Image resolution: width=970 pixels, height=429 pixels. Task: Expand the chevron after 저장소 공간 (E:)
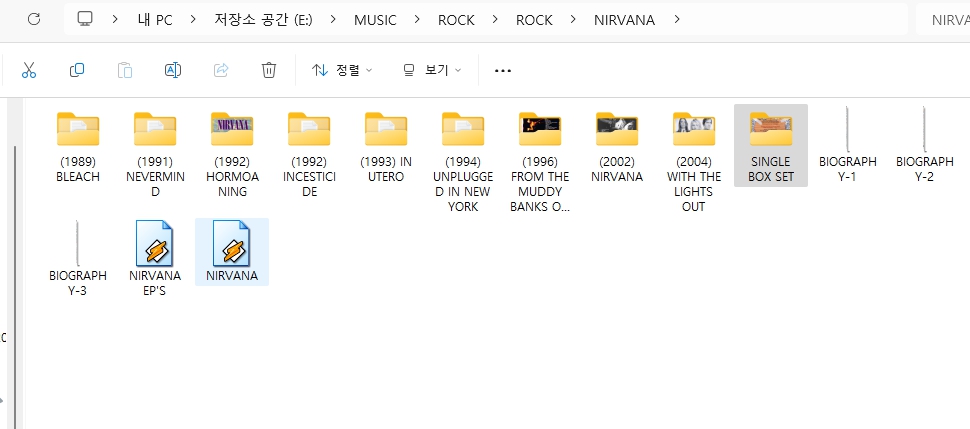click(333, 20)
